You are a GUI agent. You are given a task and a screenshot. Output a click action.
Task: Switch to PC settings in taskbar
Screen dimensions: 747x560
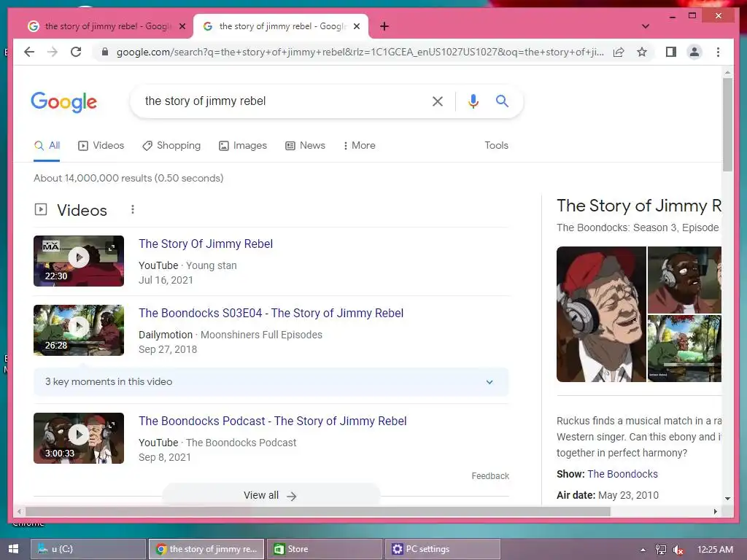[x=443, y=549]
